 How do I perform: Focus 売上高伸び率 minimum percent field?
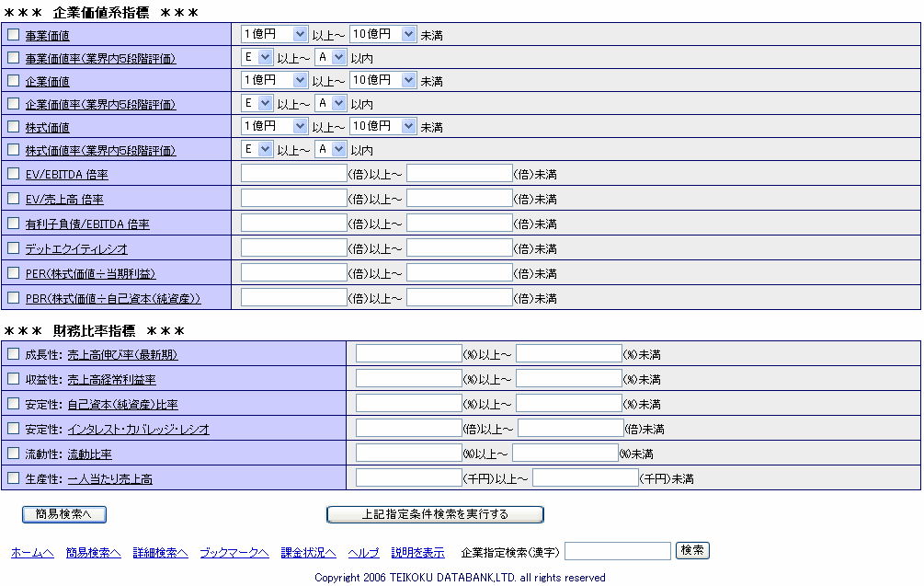coord(409,354)
